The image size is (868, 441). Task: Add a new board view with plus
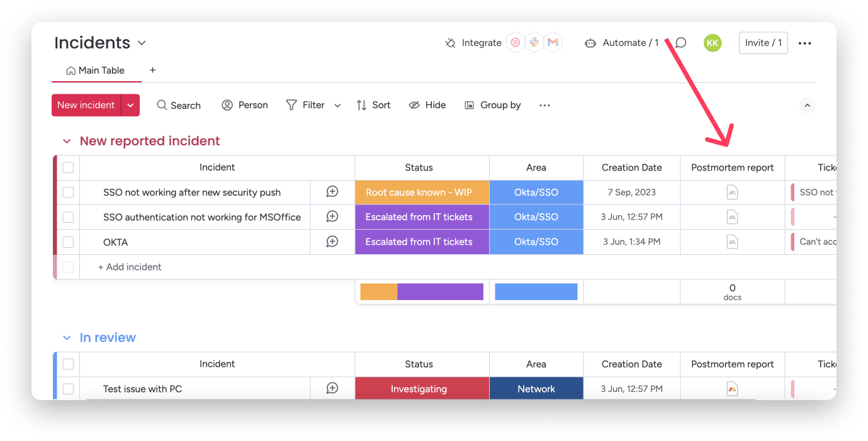click(152, 70)
